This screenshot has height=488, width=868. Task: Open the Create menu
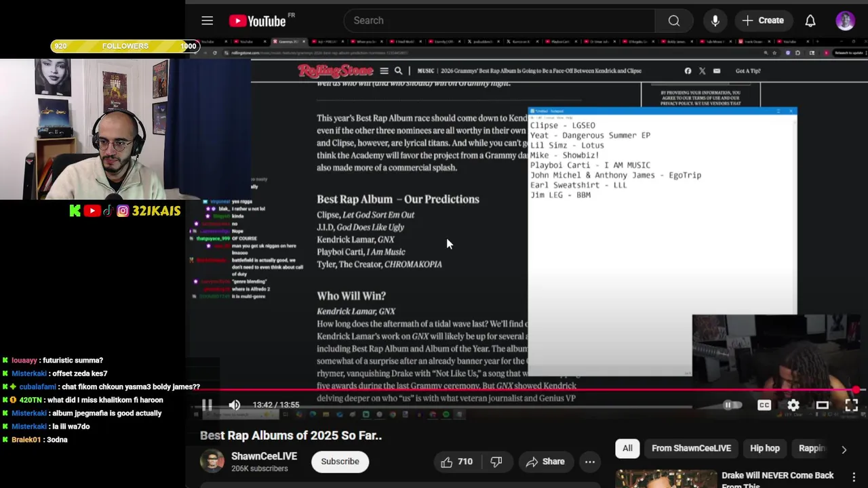763,20
